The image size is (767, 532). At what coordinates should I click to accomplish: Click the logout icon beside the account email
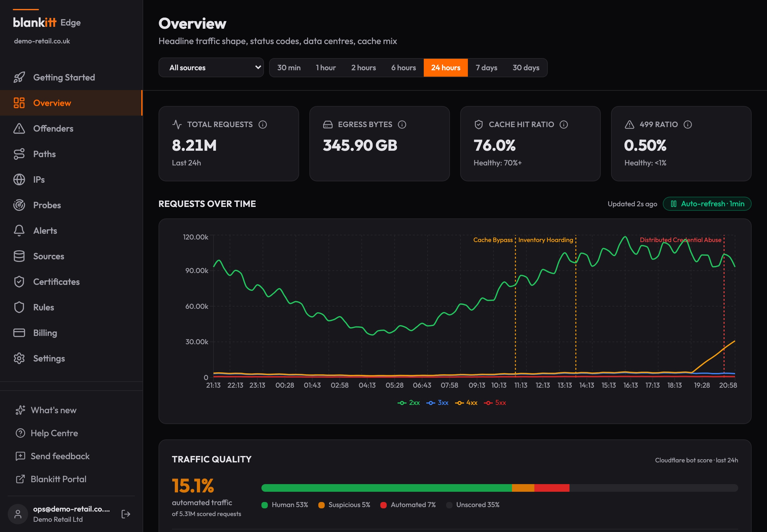pyautogui.click(x=126, y=514)
